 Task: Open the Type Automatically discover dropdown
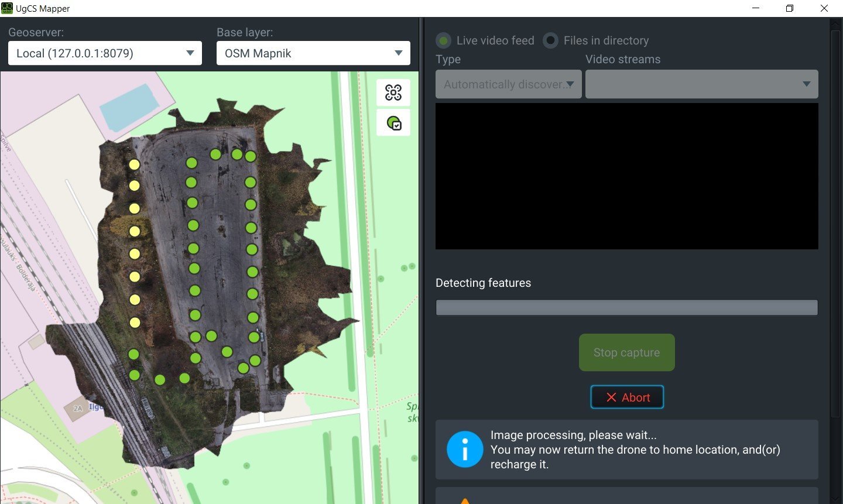point(508,84)
